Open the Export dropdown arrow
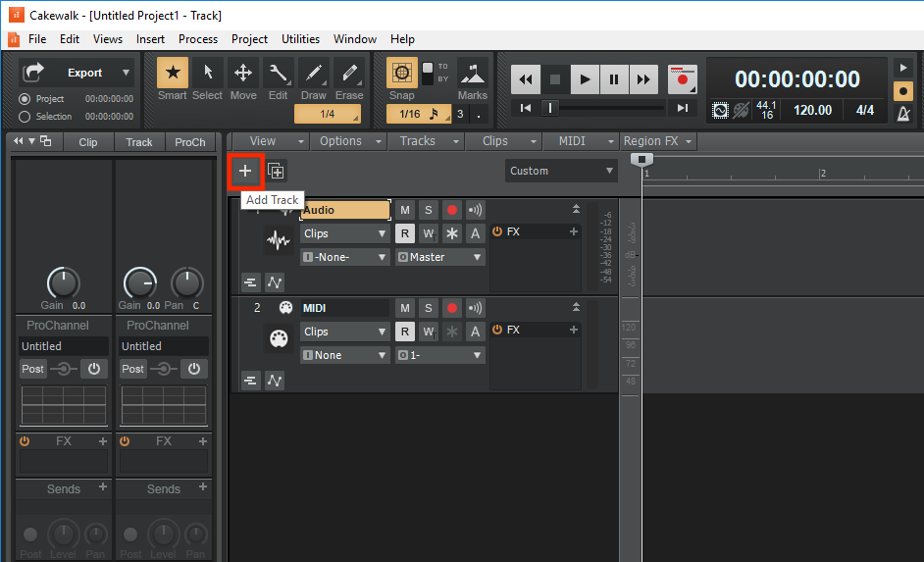 click(126, 73)
